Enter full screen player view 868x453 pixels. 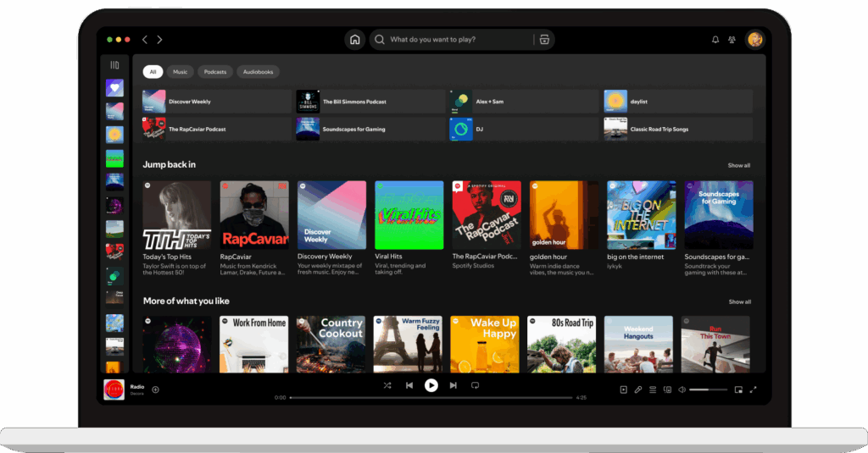coord(753,389)
